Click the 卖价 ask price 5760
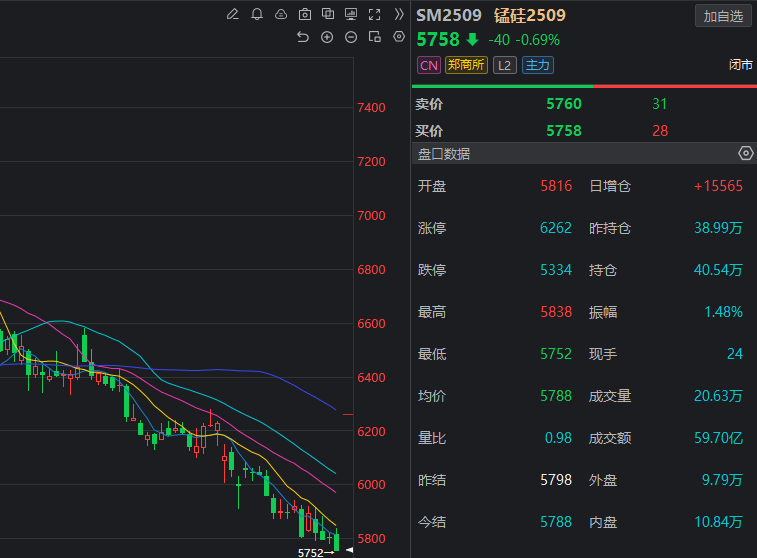Image resolution: width=757 pixels, height=558 pixels. pyautogui.click(x=563, y=104)
